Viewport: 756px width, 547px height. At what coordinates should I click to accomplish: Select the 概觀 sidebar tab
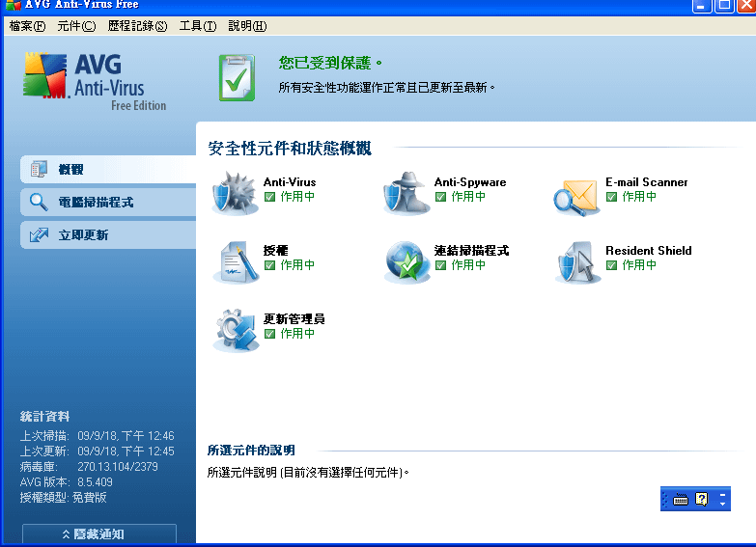coord(108,169)
